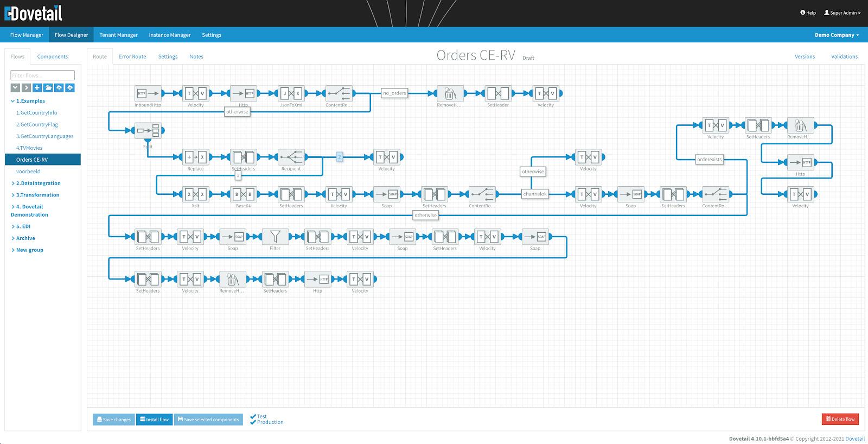868x444 pixels.
Task: Select the Velocity node after Recipient's branch 2
Action: [x=386, y=157]
